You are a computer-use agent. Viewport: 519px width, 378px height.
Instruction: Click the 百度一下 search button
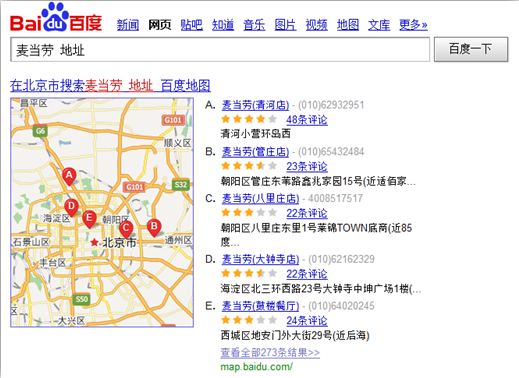pos(471,49)
